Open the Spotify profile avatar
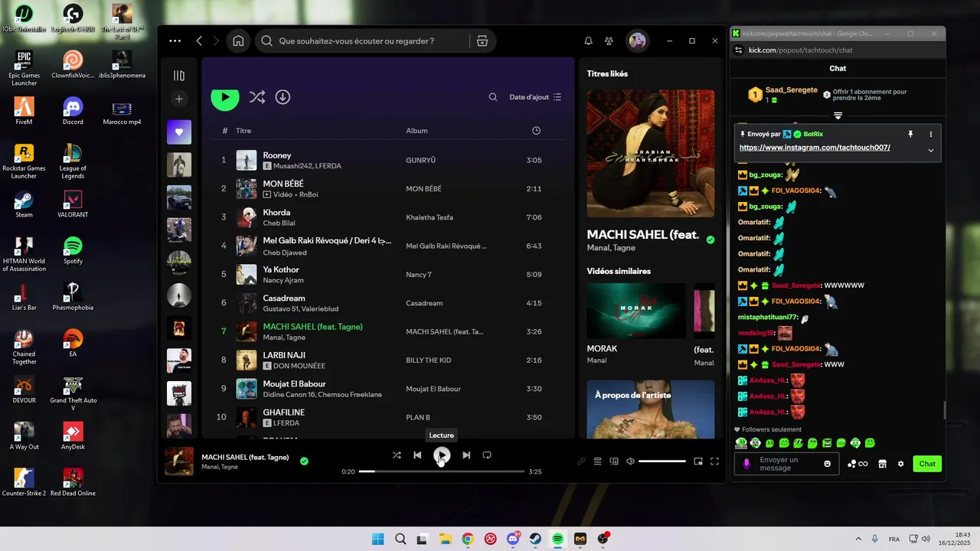The height and width of the screenshot is (551, 980). pyautogui.click(x=637, y=41)
